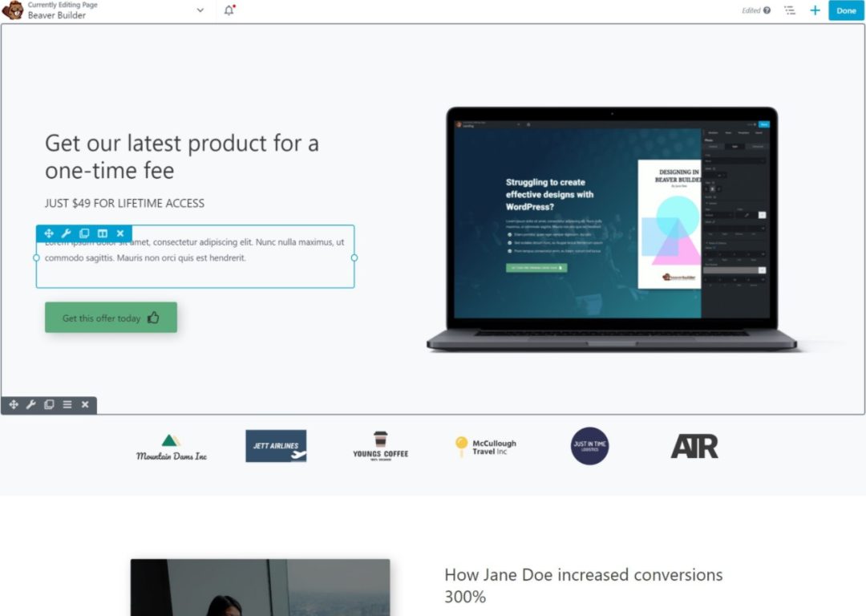This screenshot has width=866, height=616.
Task: Click the Beaver Builder beaver logo
Action: (x=13, y=10)
